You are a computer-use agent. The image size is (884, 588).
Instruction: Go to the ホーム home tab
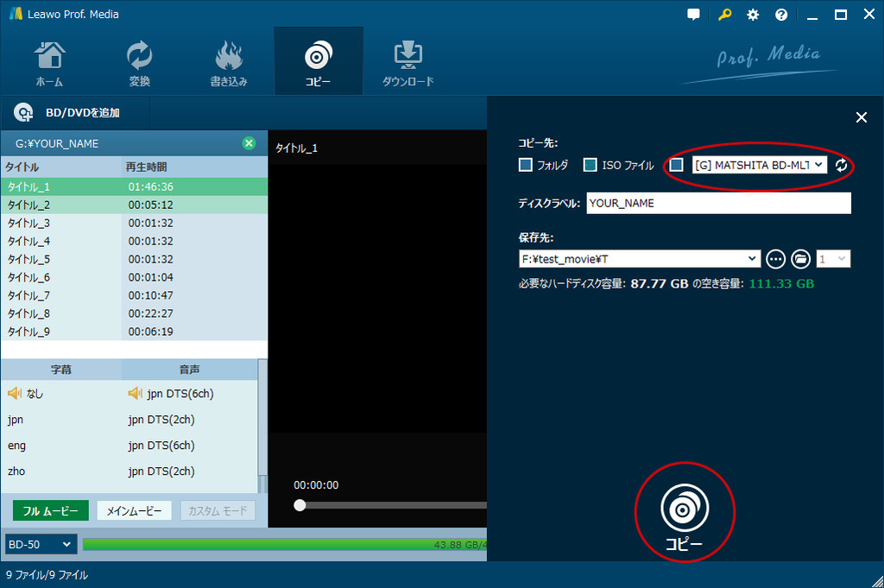[49, 63]
